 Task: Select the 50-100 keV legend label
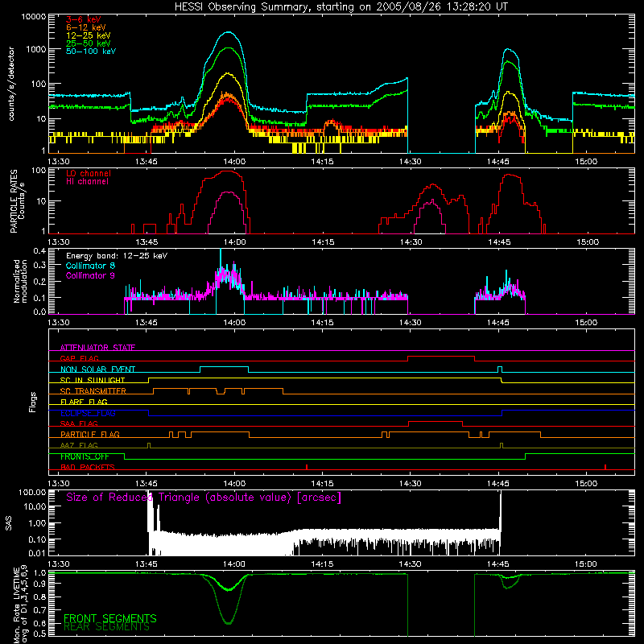pos(91,52)
